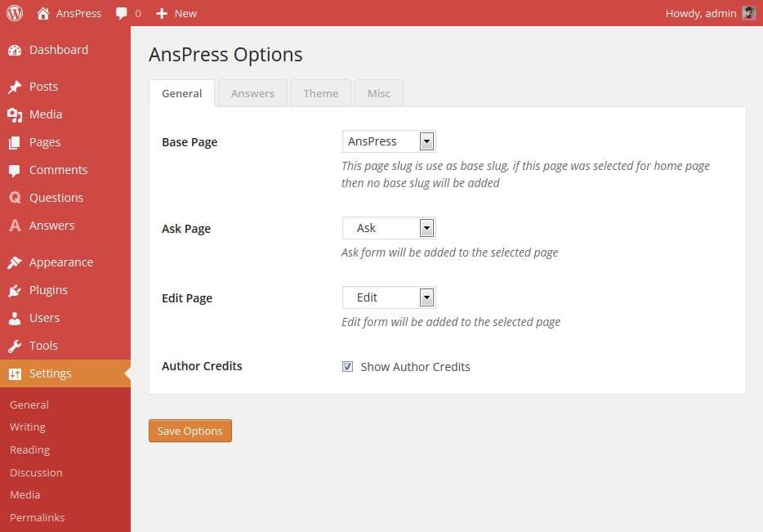Open the WordPress logo menu
763x532 pixels.
13,13
